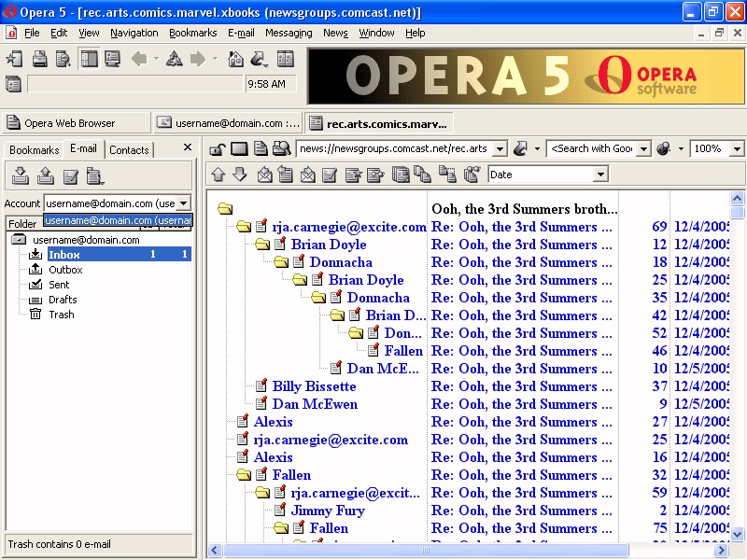This screenshot has height=560, width=747.
Task: Click the mail folders icon with dropdown arrow
Action: 95,176
